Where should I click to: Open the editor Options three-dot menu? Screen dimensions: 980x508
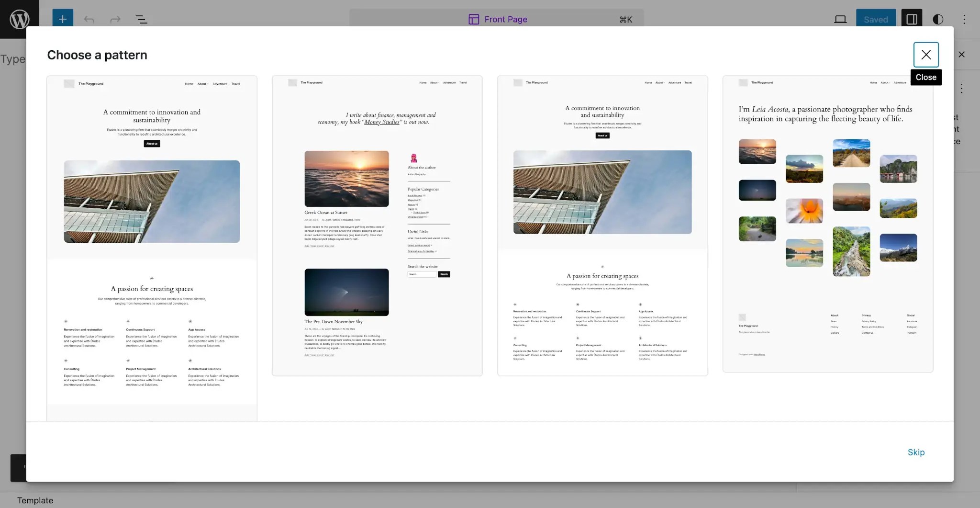pyautogui.click(x=964, y=19)
